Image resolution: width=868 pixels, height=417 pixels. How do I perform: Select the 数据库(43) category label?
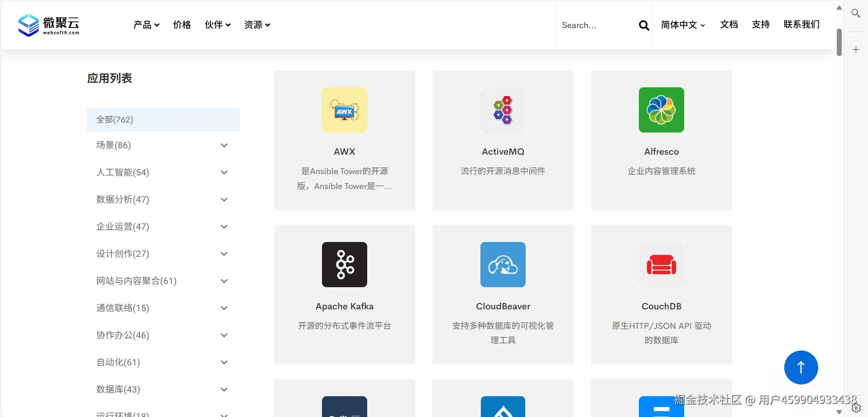118,389
